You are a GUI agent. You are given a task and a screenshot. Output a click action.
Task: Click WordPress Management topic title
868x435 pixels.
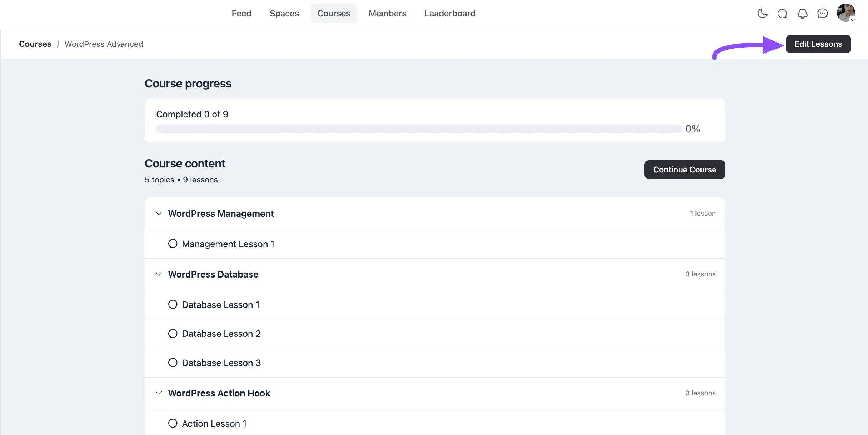[x=221, y=214]
